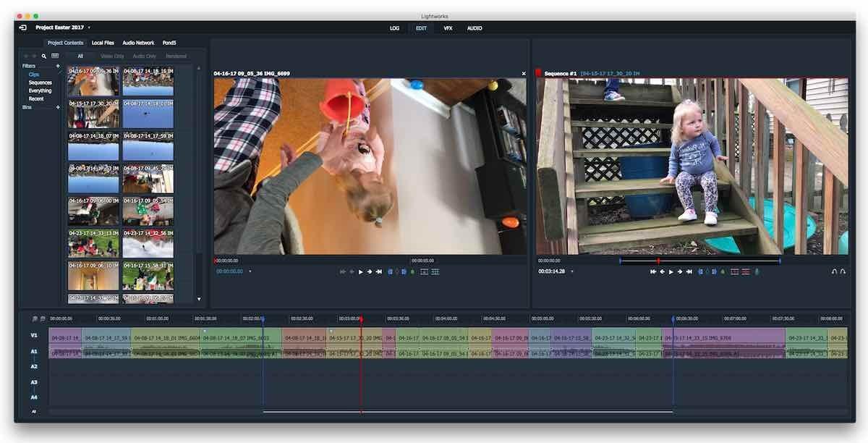
Task: Select the Video Only filter button
Action: pos(112,56)
